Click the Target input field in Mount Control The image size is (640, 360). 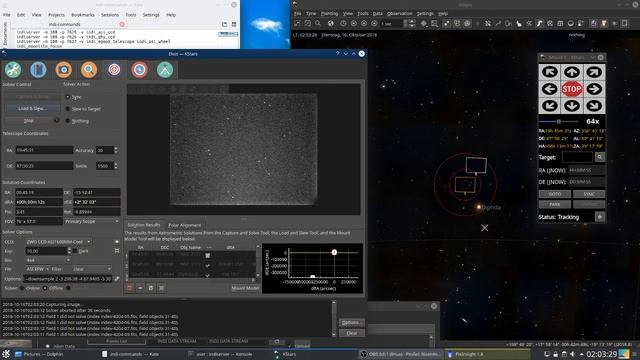point(577,157)
